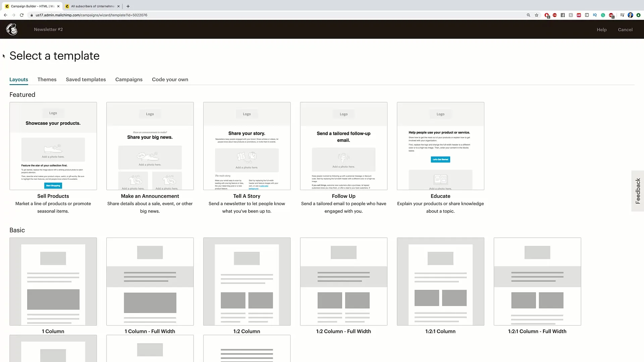Choose the Tell A Story template thumbnail

pos(247,146)
